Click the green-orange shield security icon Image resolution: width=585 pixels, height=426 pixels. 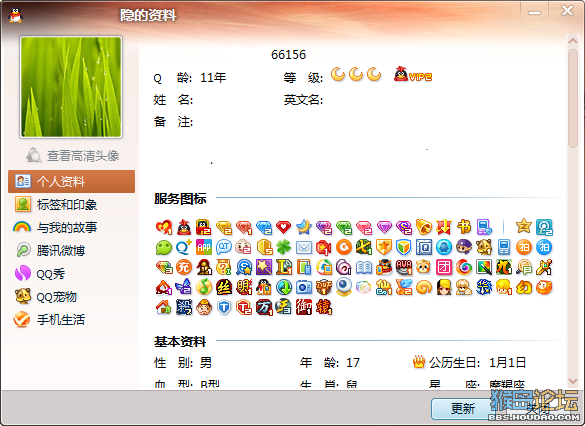(x=404, y=247)
